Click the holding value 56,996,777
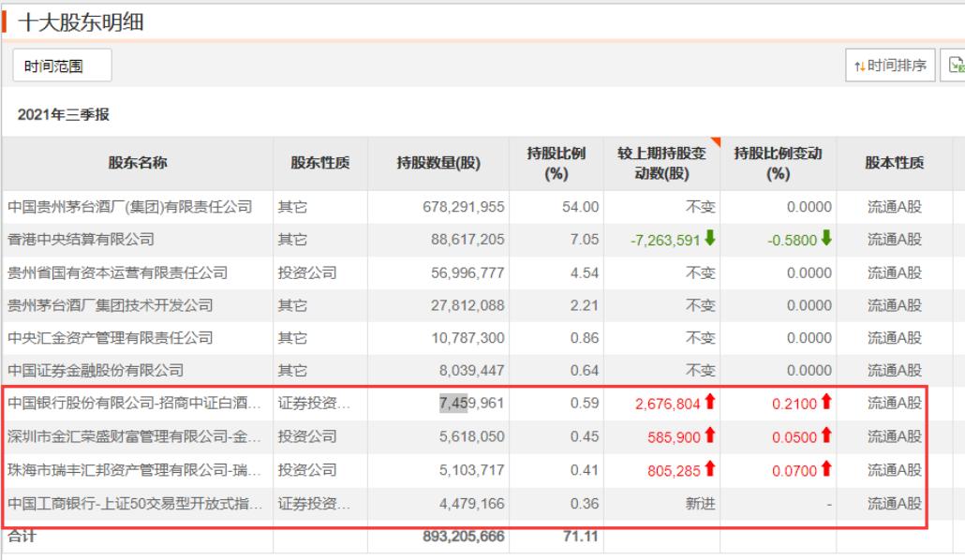 tap(468, 273)
